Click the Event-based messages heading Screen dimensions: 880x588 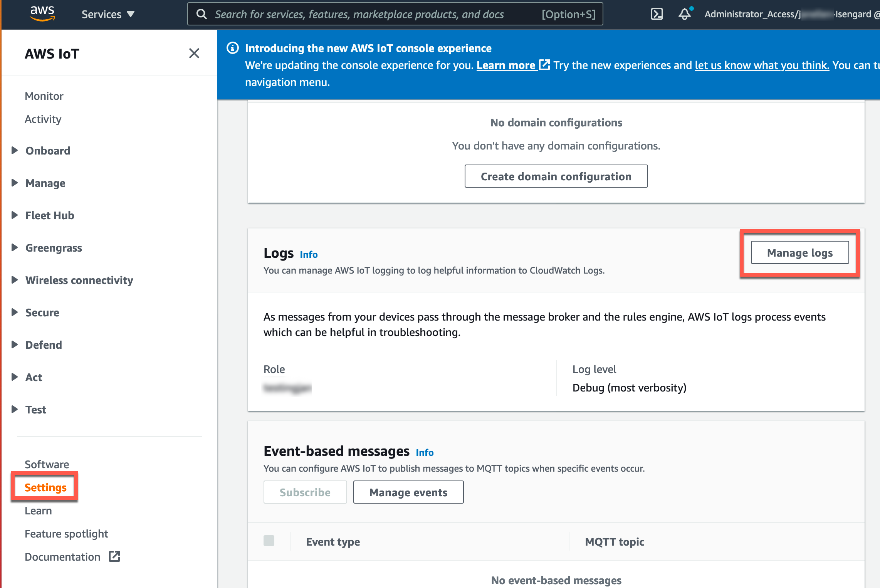pyautogui.click(x=336, y=451)
